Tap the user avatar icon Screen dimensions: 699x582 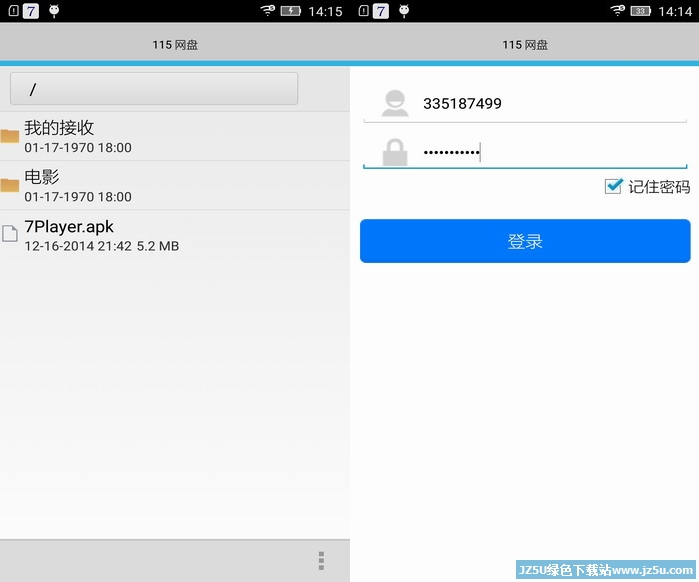click(x=395, y=103)
